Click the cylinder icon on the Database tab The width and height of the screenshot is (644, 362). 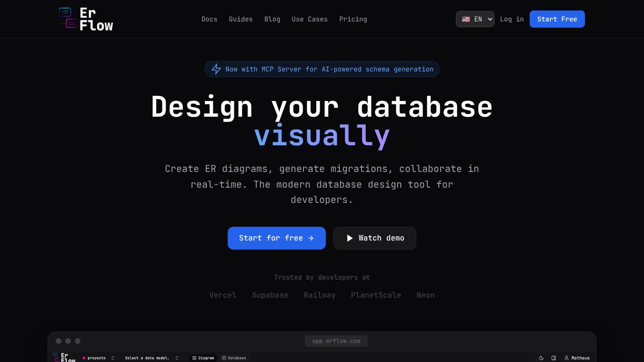(224, 358)
